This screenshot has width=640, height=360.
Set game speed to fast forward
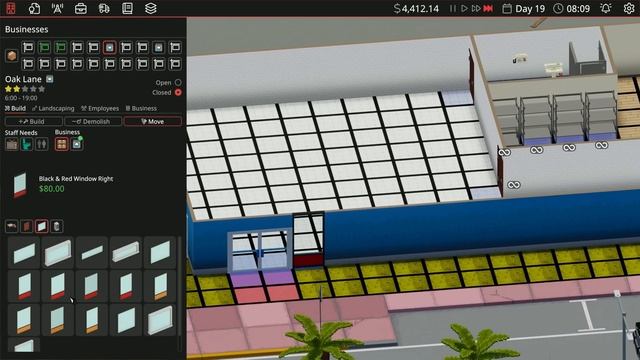coord(476,9)
